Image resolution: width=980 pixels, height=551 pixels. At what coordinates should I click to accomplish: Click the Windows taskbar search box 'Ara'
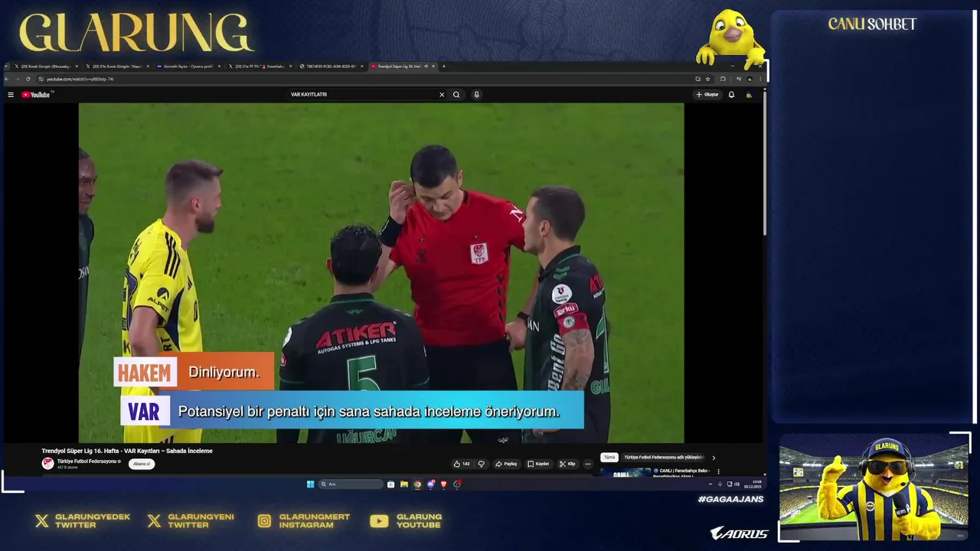tap(351, 484)
